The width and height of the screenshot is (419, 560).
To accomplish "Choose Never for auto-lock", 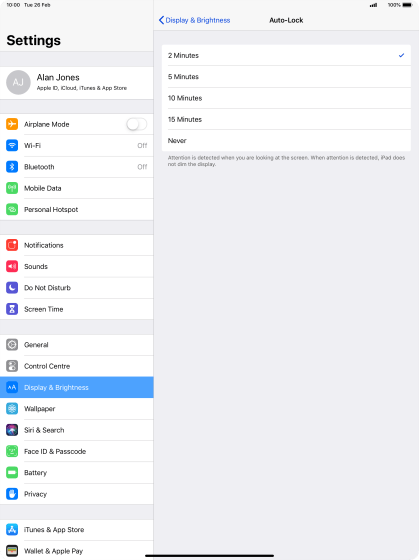I will click(286, 141).
